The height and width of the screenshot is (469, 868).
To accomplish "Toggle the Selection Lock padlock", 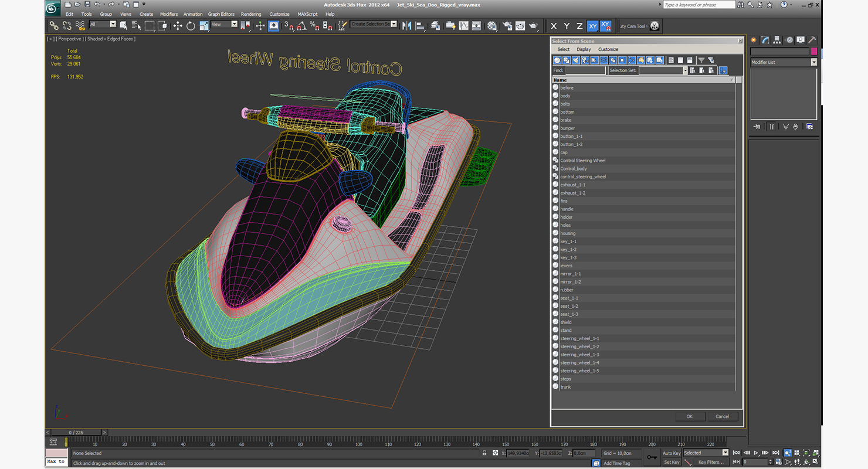I will point(484,453).
